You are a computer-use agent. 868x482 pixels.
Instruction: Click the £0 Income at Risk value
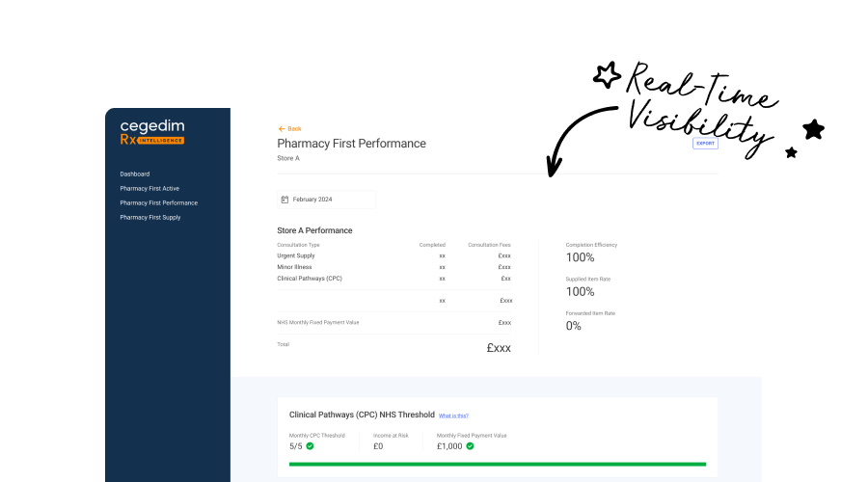(x=378, y=446)
